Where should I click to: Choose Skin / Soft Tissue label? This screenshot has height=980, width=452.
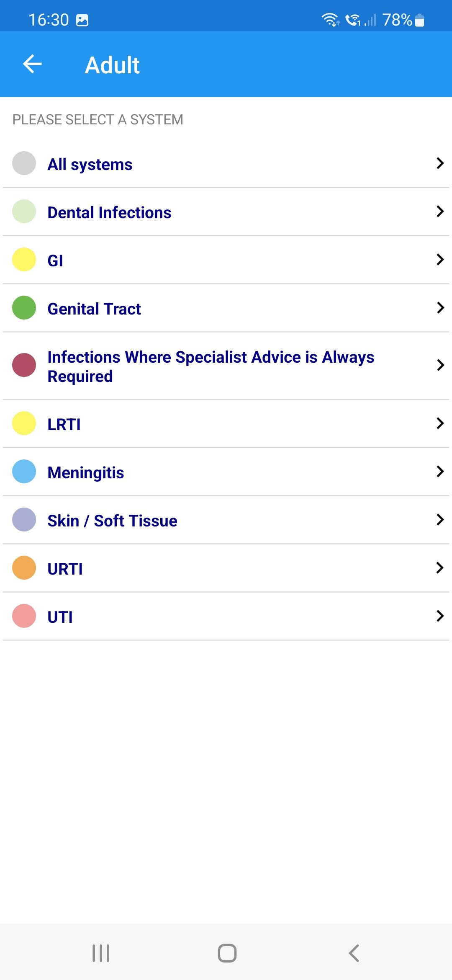(x=112, y=521)
